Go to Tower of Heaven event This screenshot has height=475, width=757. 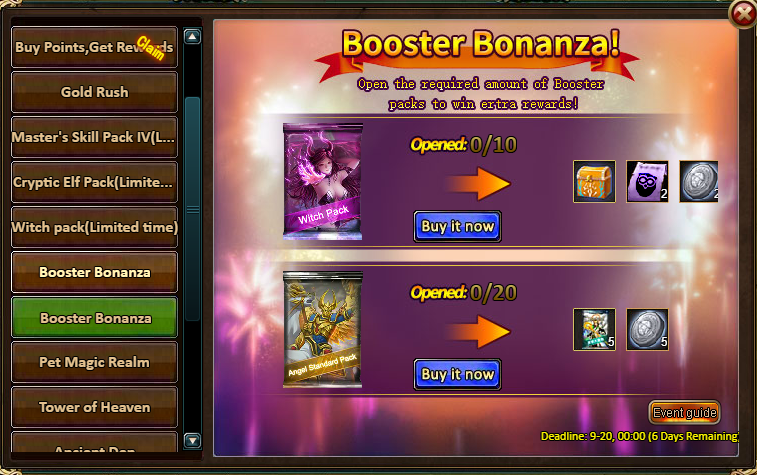(x=94, y=407)
